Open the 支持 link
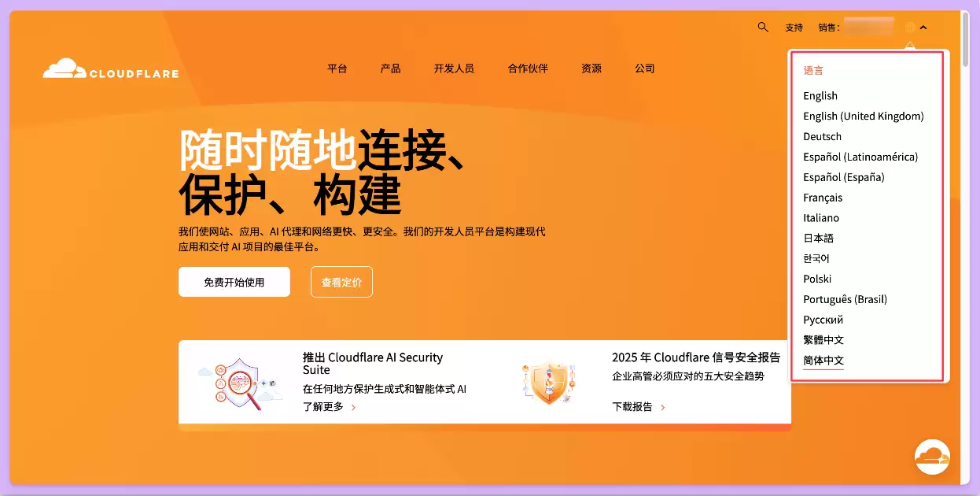Screen dimensions: 980x496 [x=794, y=28]
